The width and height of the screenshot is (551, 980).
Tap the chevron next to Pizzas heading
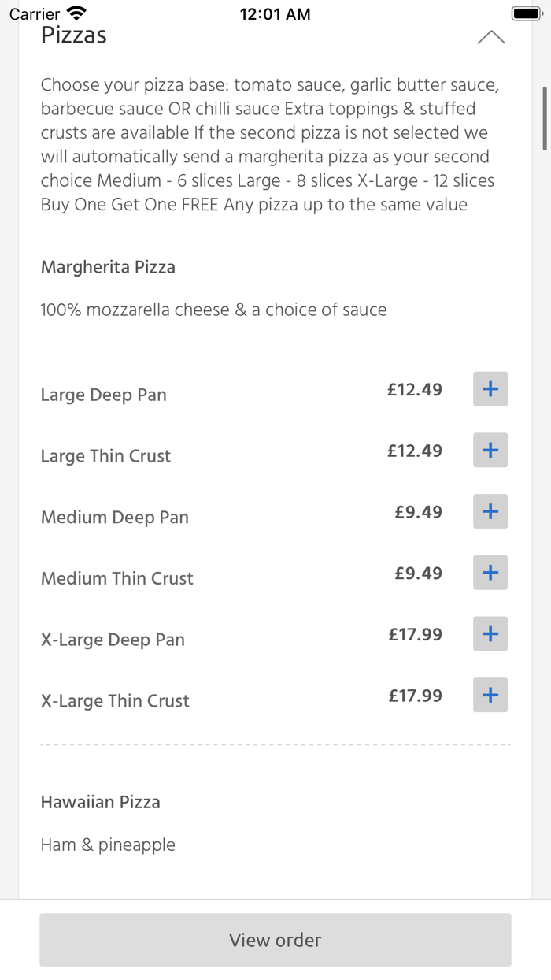point(491,36)
